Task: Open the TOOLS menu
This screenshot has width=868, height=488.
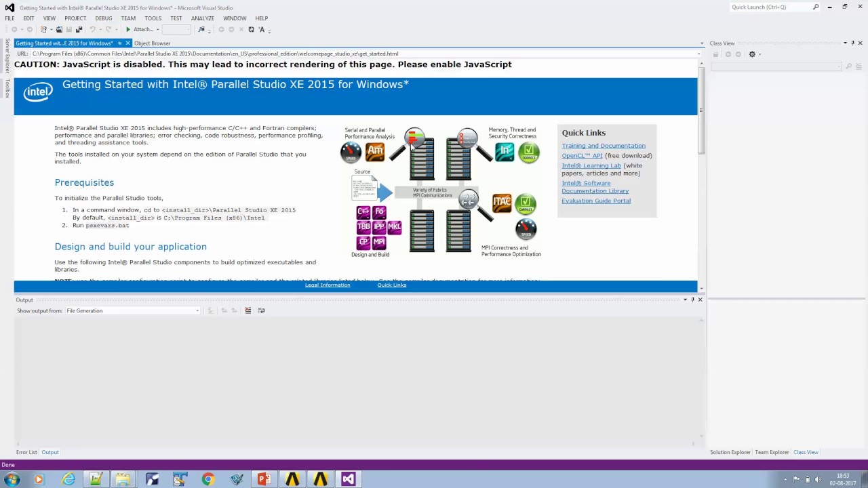Action: (x=153, y=18)
